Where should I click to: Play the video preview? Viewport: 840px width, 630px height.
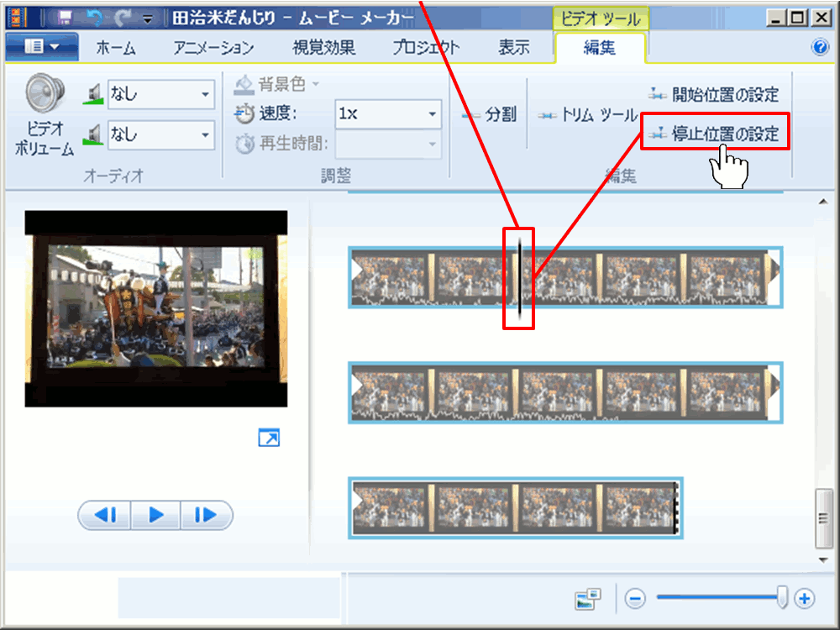(155, 515)
